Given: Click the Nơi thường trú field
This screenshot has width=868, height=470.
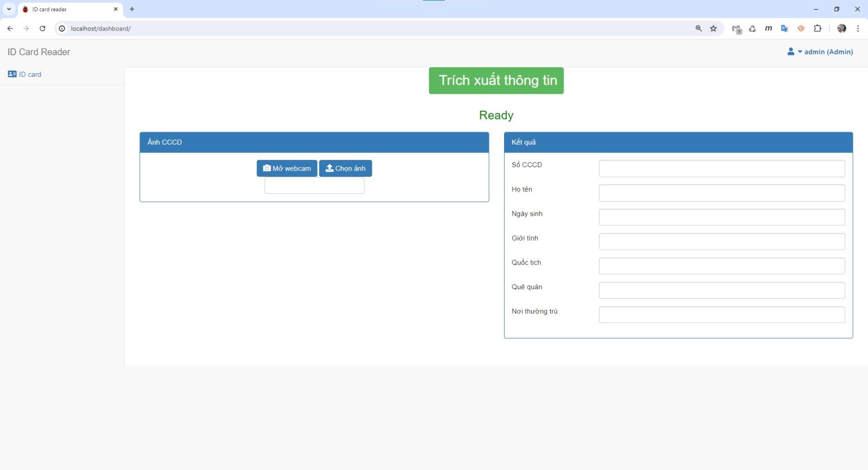Looking at the screenshot, I should tap(721, 315).
